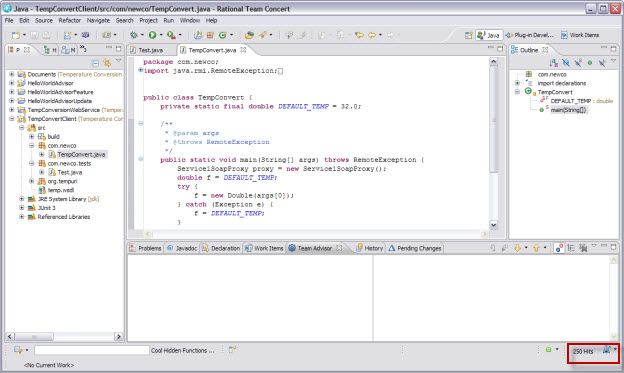Switch to the Javadoc tab
Screen dimensions: 624x373
point(182,248)
